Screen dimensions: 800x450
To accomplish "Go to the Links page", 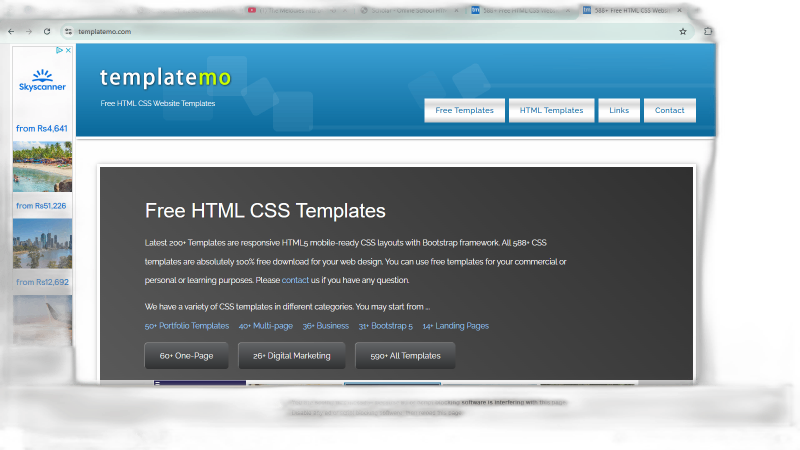I will point(619,111).
